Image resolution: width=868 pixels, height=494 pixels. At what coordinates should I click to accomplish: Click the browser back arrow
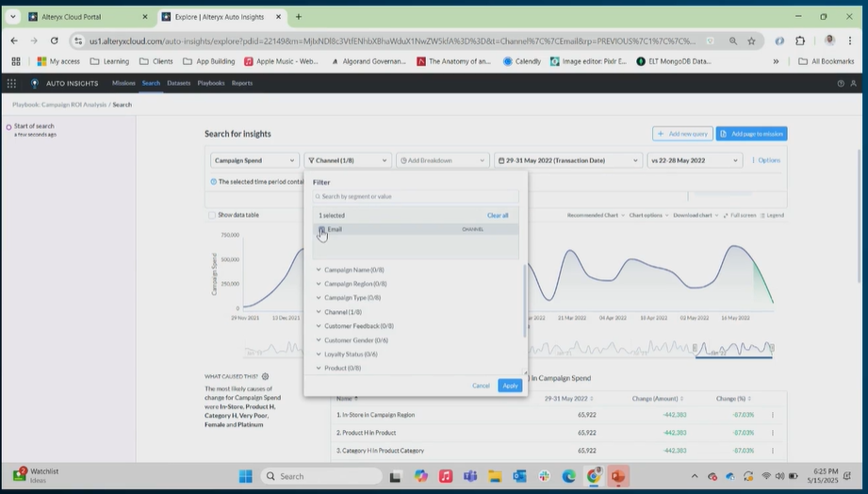14,41
